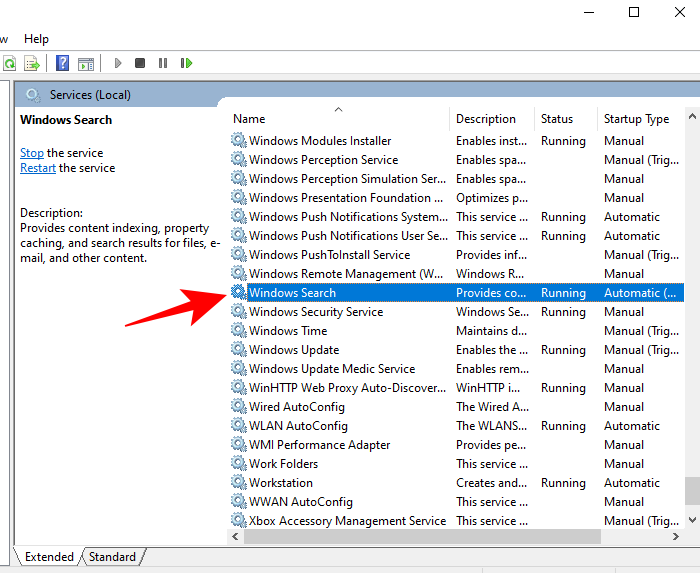Select the Windows Modules Installer gear icon

238,140
